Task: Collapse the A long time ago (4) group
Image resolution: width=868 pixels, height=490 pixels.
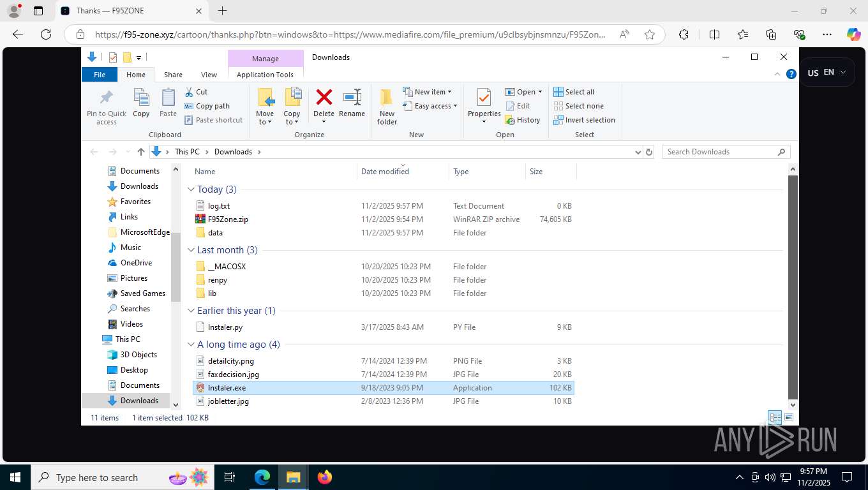Action: (191, 345)
